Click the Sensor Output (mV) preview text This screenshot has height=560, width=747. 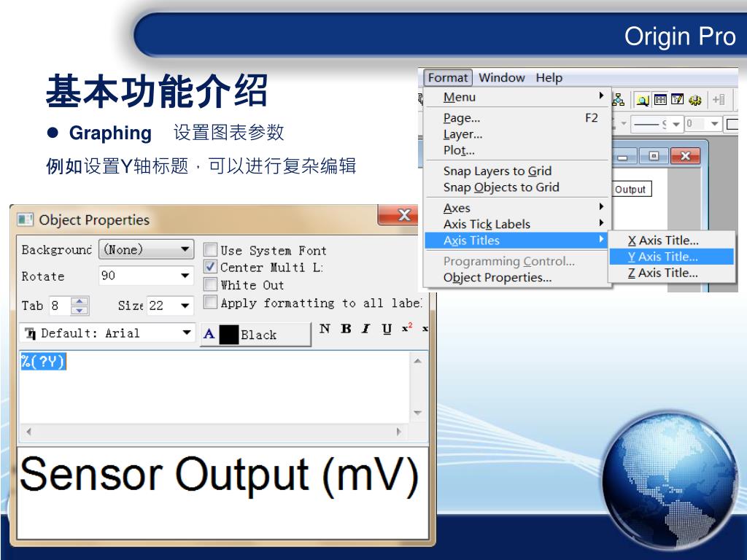click(219, 475)
